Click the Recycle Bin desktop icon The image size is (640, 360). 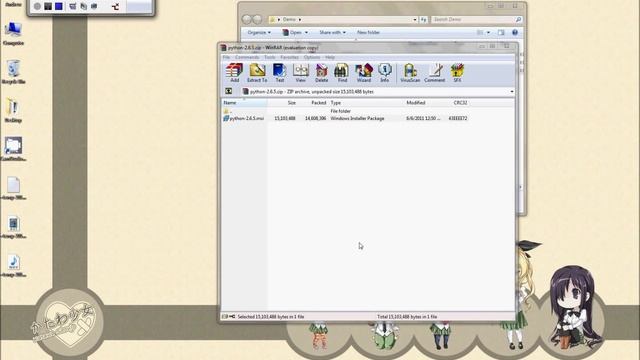(13, 72)
